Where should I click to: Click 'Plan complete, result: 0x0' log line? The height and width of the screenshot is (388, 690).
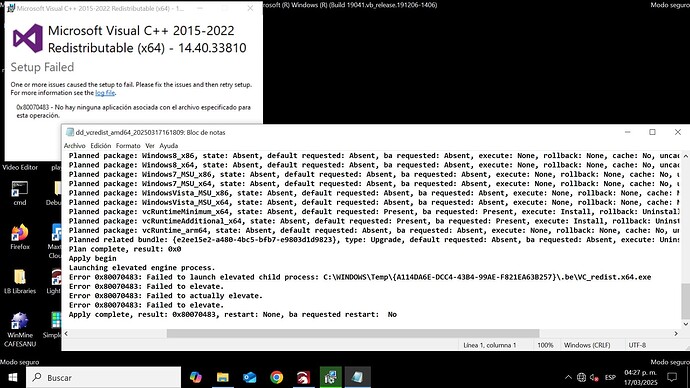click(125, 249)
